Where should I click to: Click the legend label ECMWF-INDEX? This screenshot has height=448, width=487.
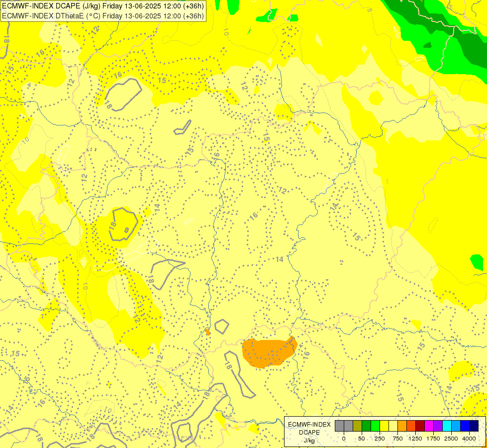[309, 425]
